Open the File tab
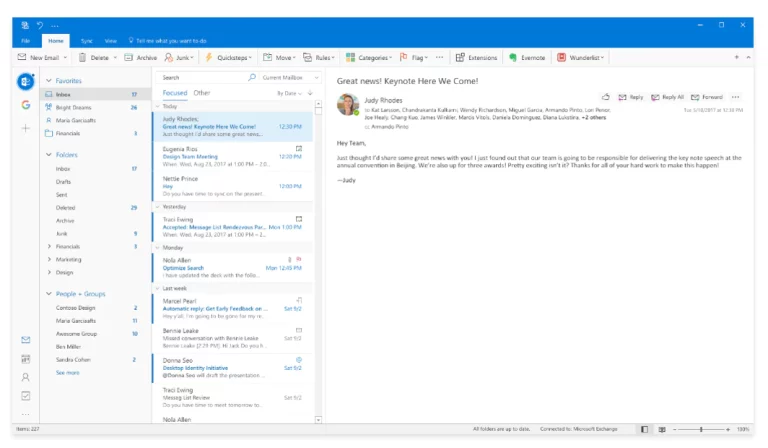The height and width of the screenshot is (448, 768). pos(25,41)
